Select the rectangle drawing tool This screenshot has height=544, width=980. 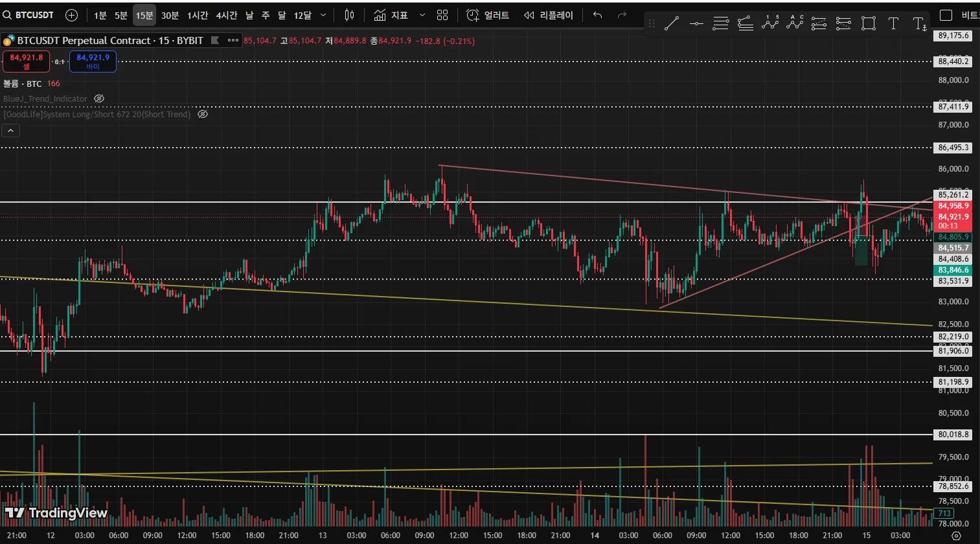(x=869, y=24)
